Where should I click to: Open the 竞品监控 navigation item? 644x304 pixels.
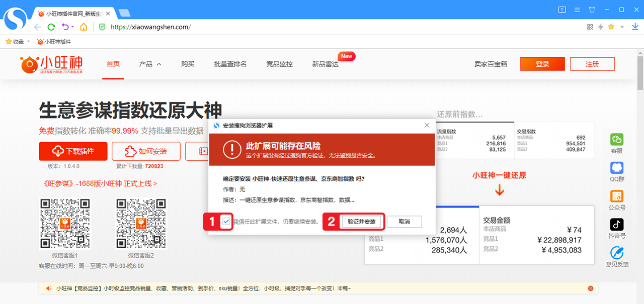[x=279, y=64]
